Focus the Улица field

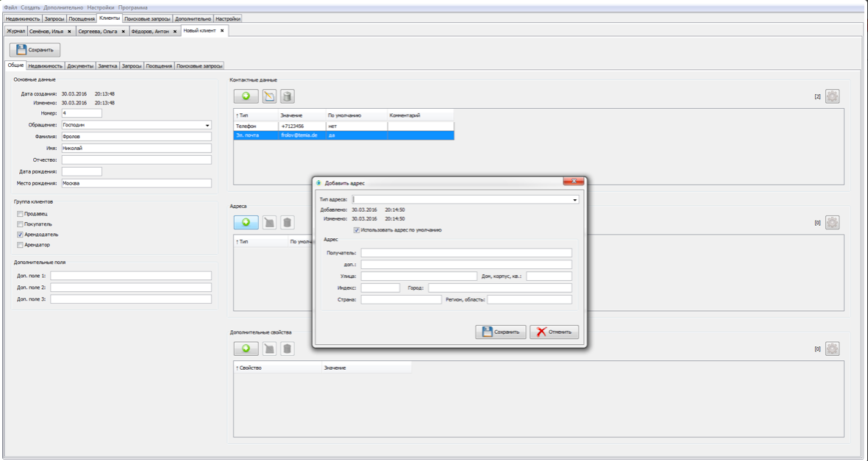[419, 276]
